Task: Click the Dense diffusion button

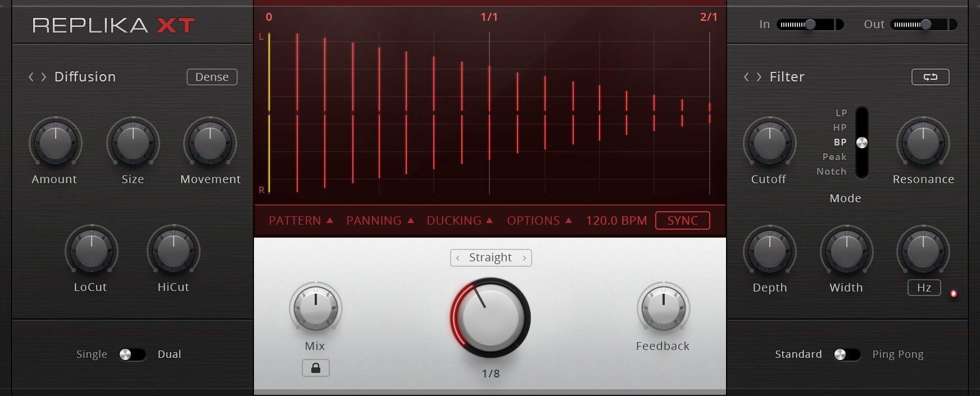Action: click(212, 77)
